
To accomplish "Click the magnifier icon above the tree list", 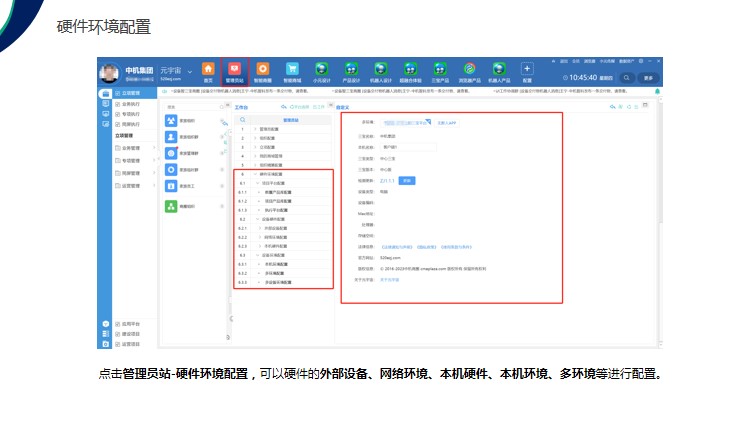I will coord(243,120).
